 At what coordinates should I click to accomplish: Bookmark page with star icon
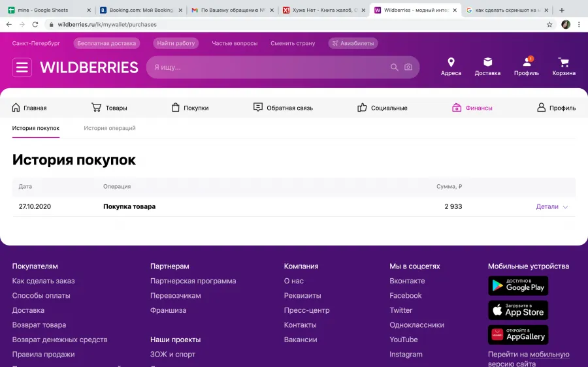click(549, 24)
